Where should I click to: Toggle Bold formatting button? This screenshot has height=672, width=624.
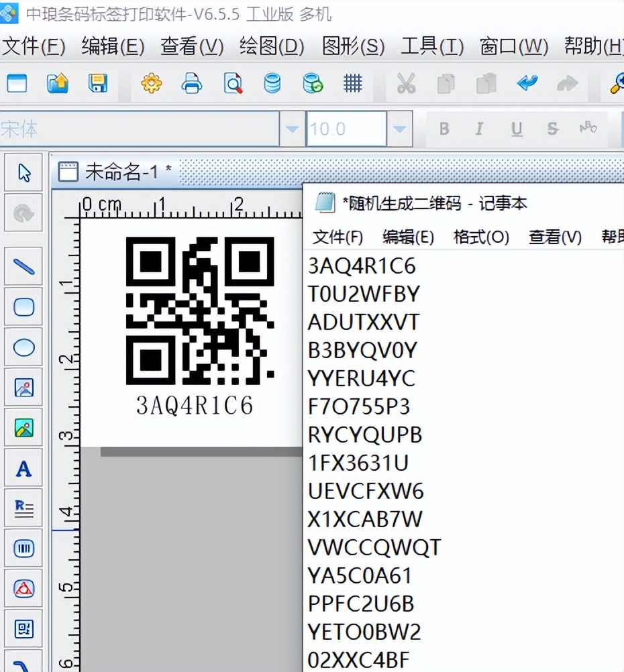pos(444,129)
